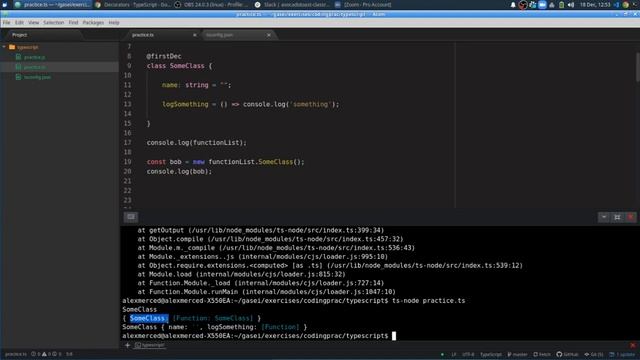
Task: Change UTF-8 file encoding
Action: [468, 354]
